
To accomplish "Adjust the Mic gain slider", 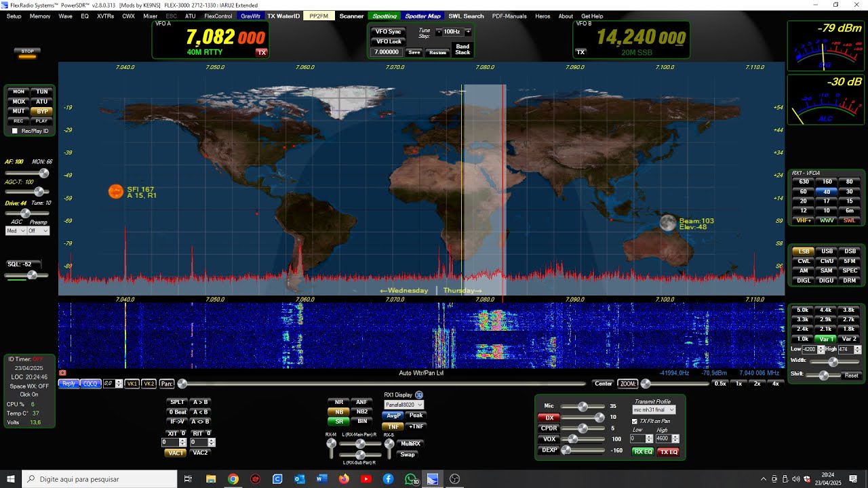I will 583,407.
